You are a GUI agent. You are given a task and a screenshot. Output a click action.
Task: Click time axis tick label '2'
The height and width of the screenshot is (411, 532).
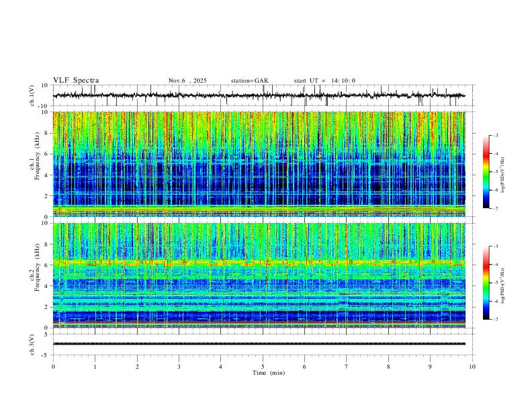coord(137,367)
